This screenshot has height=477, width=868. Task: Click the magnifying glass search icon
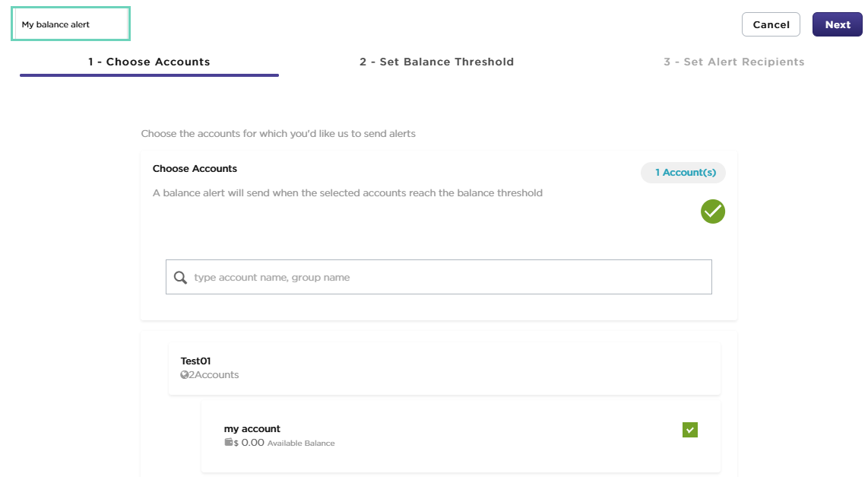[180, 278]
